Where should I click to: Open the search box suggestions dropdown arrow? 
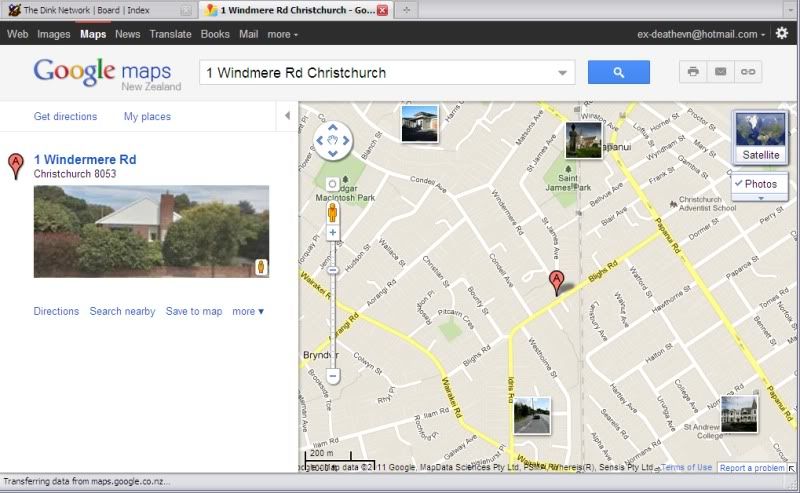563,73
